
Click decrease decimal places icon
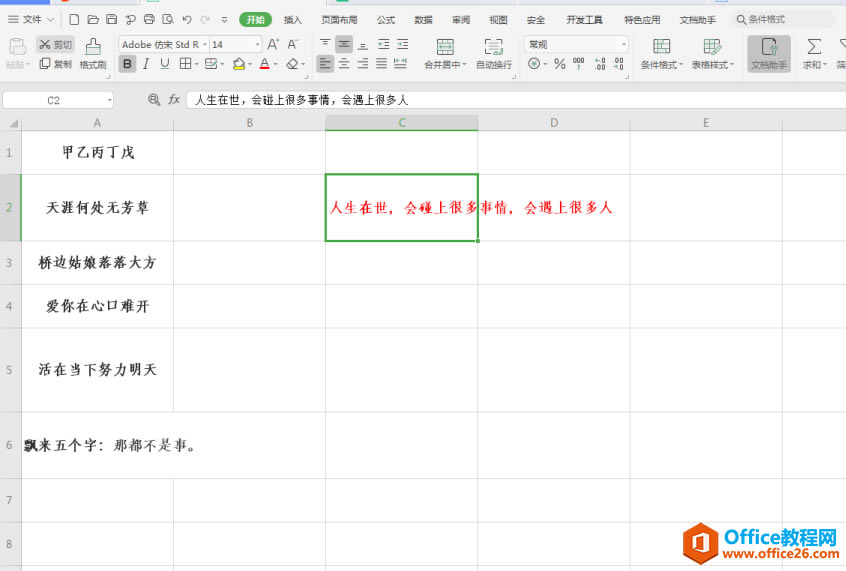point(619,64)
